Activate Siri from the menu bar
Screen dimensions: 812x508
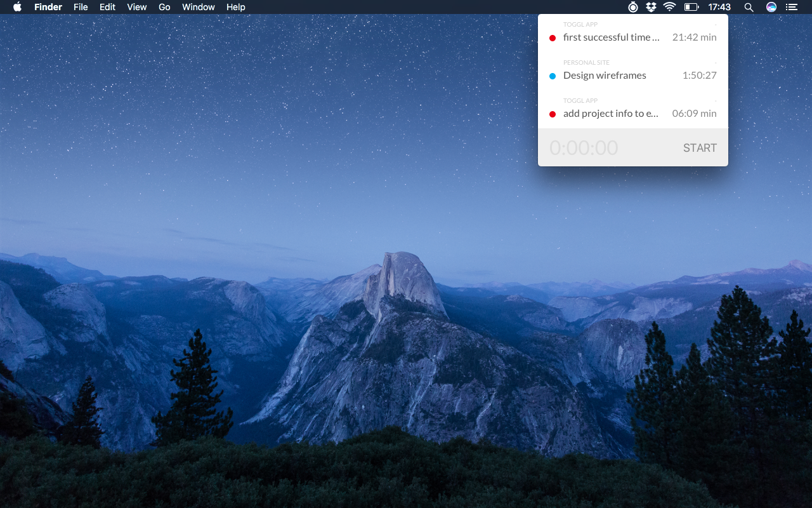tap(771, 7)
